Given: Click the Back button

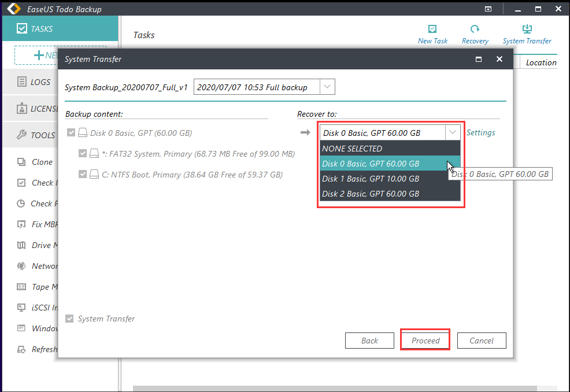Looking at the screenshot, I should (369, 341).
